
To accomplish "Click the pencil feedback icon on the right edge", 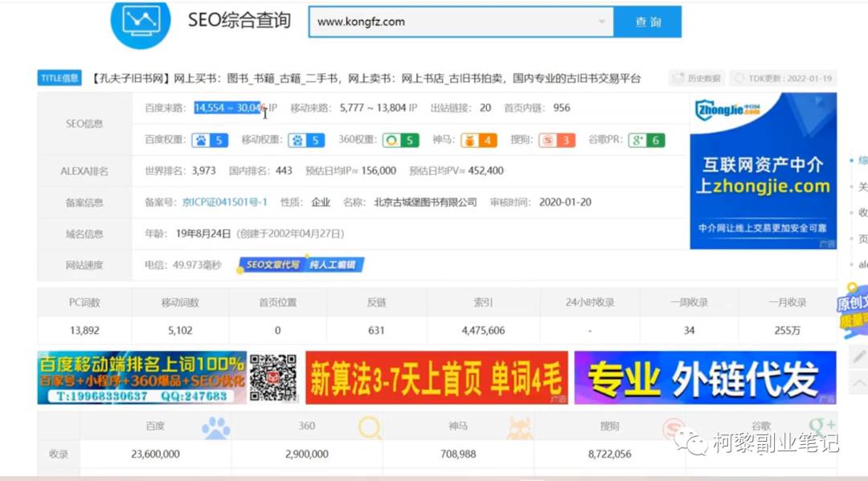I will tap(858, 357).
